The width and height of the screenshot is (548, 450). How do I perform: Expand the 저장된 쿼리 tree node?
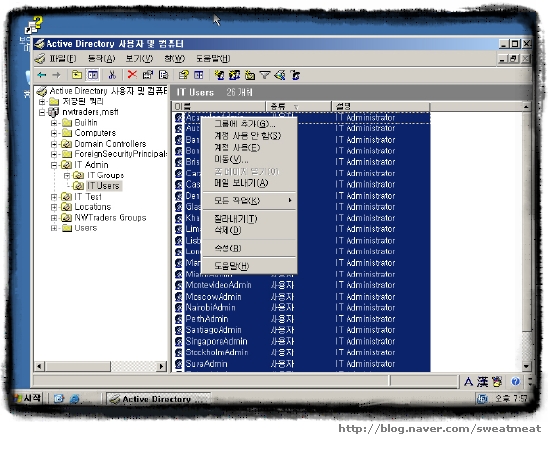[x=42, y=102]
